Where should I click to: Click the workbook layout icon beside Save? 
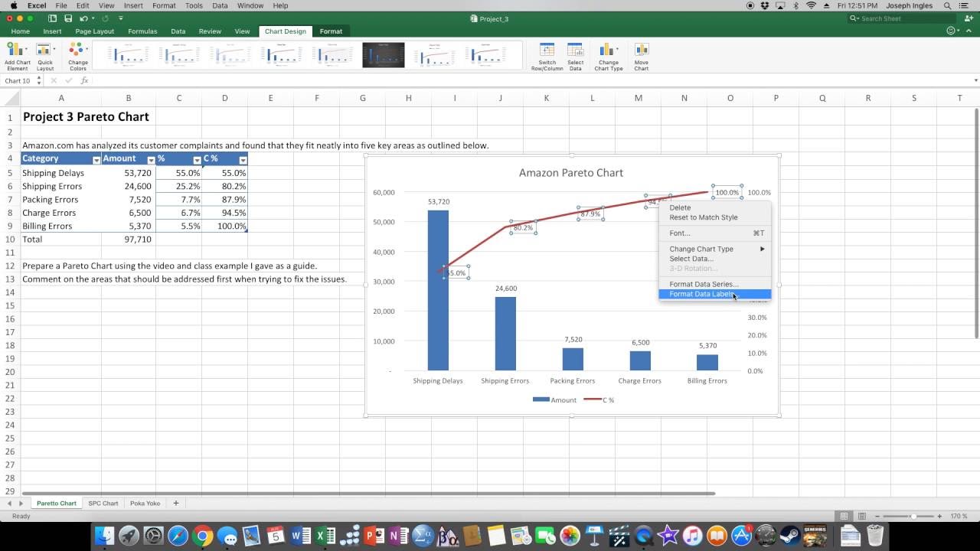[x=52, y=18]
